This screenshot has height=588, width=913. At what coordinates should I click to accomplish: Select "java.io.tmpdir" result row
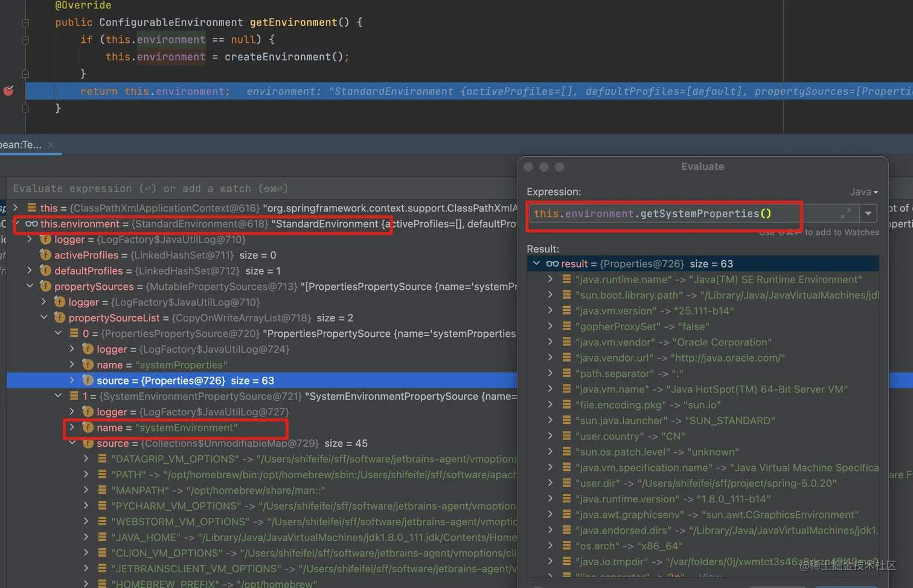[x=703, y=561]
